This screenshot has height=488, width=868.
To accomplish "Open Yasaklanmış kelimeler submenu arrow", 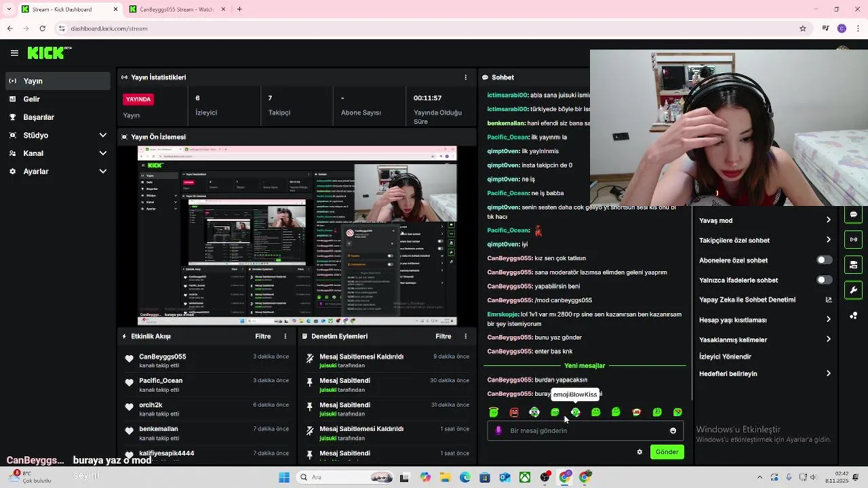I will coord(828,340).
